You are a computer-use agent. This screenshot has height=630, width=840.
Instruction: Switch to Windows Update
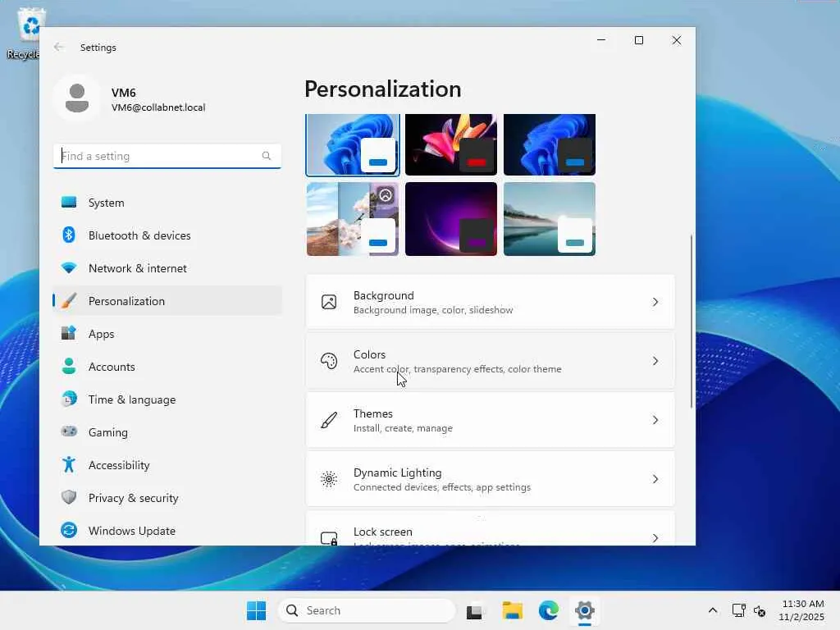click(x=167, y=531)
